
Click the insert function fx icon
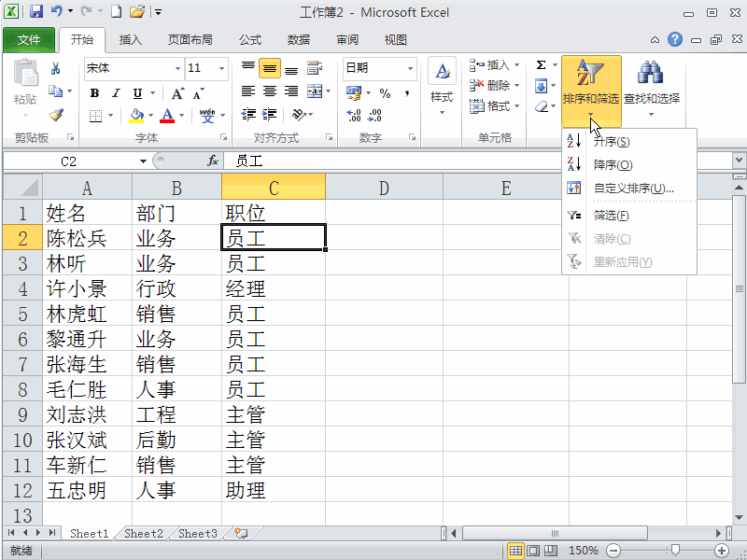pyautogui.click(x=213, y=161)
